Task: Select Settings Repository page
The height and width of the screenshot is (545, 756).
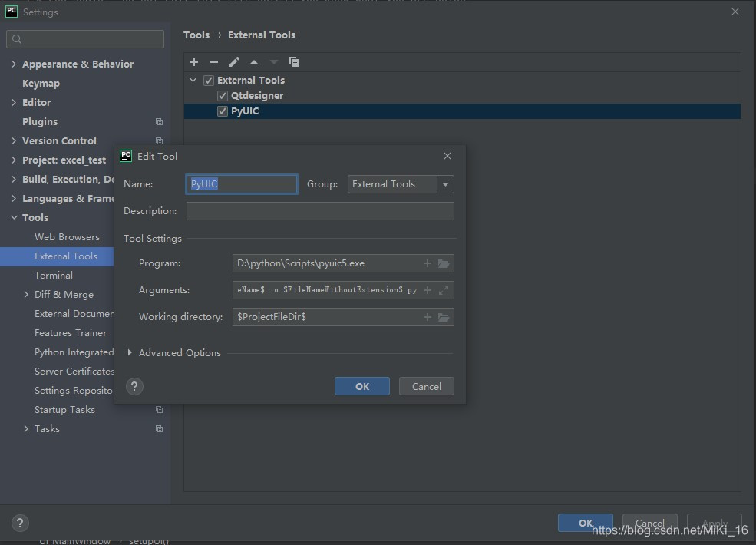Action: coord(74,391)
